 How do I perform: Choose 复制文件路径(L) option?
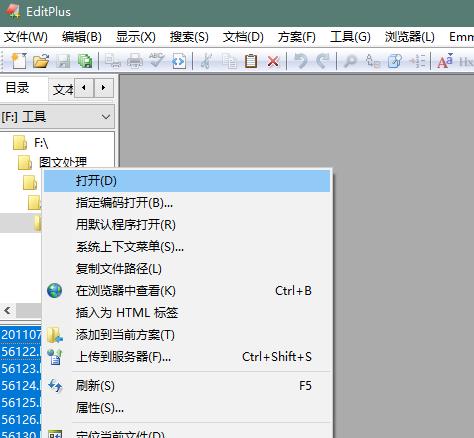pyautogui.click(x=187, y=269)
